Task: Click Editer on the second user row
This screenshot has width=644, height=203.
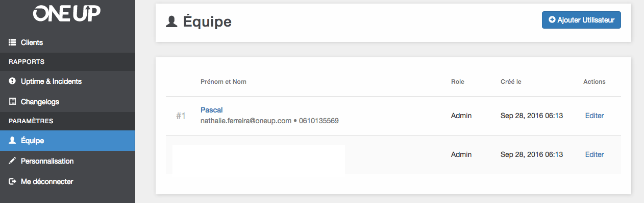Action: 595,154
